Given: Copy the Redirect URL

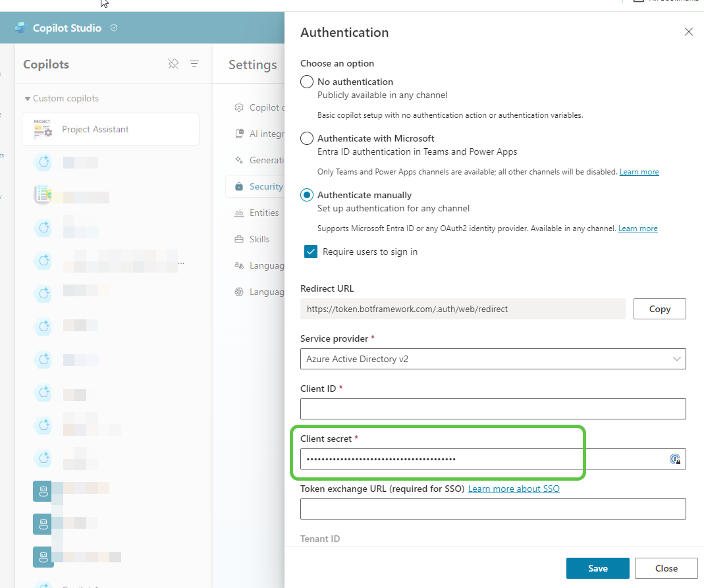Looking at the screenshot, I should 659,308.
